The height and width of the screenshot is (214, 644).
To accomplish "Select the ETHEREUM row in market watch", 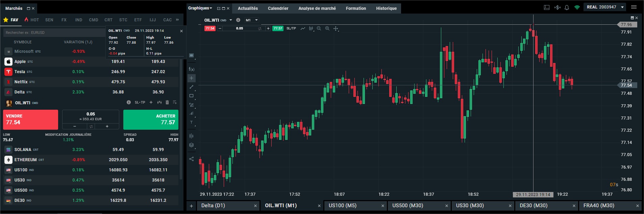I will coord(91,160).
